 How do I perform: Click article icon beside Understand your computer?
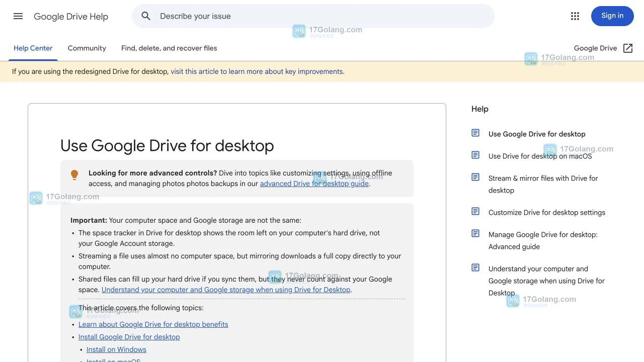tap(475, 267)
